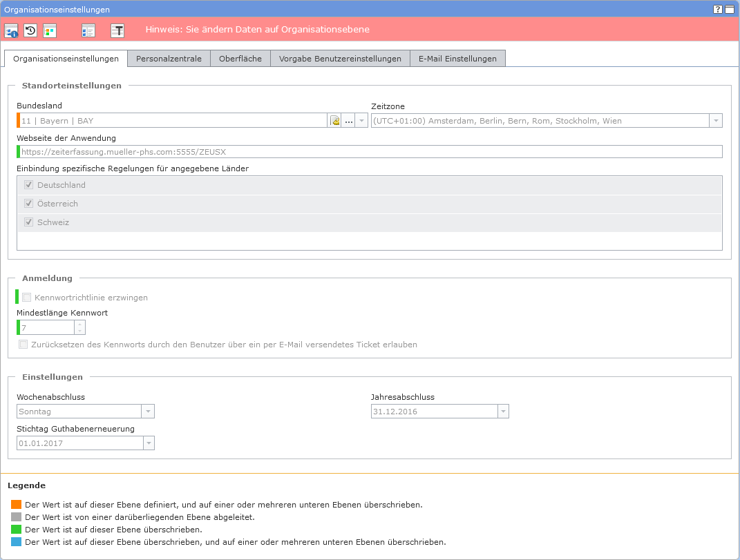
Task: Click the list view toolbar icon
Action: (88, 30)
